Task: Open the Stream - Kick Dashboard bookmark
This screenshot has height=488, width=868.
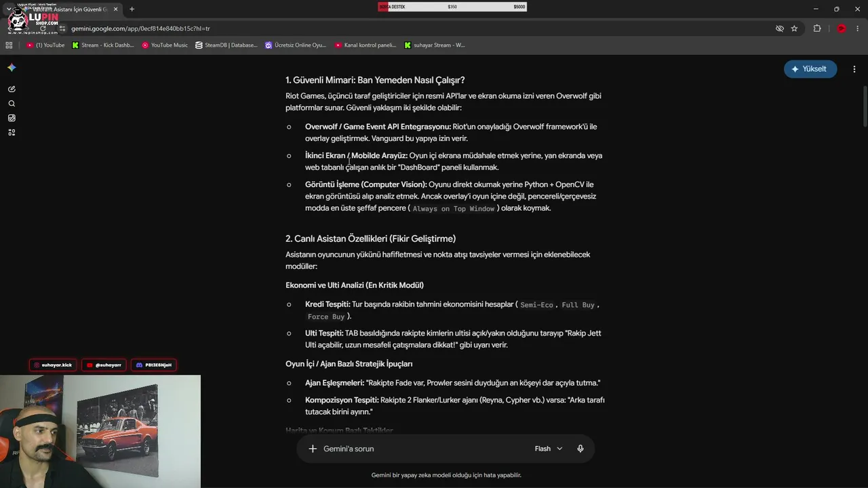Action: click(102, 45)
